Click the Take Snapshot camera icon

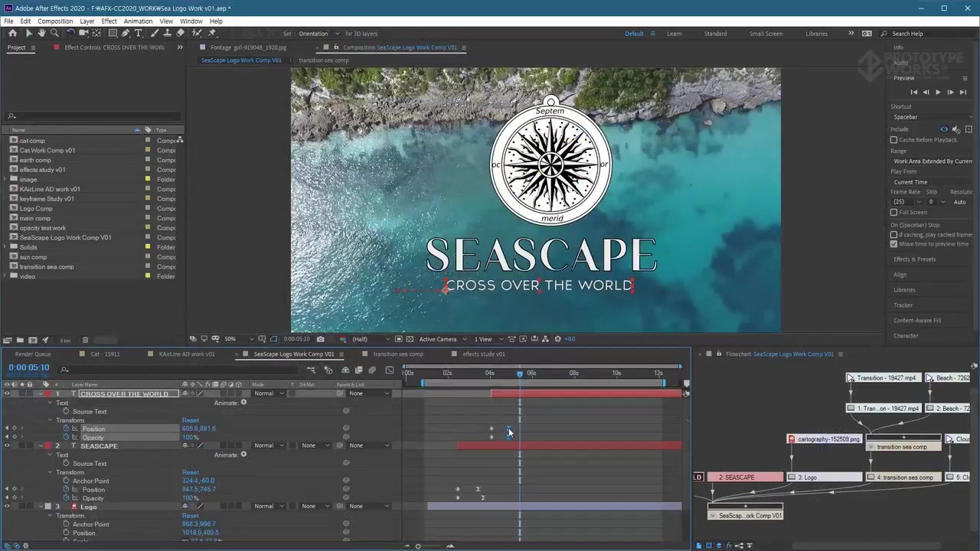click(320, 339)
